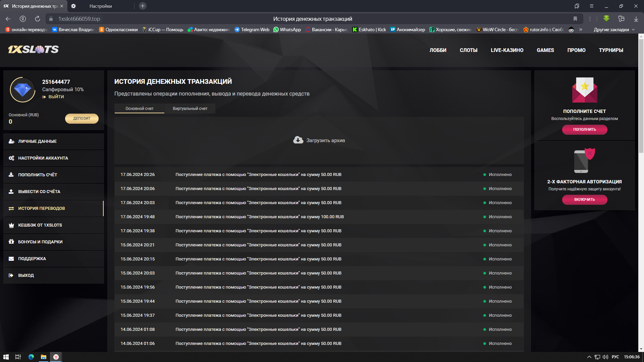Click the ВКЛЮЧИТЬ two-factor button
The height and width of the screenshot is (362, 644).
point(584,199)
